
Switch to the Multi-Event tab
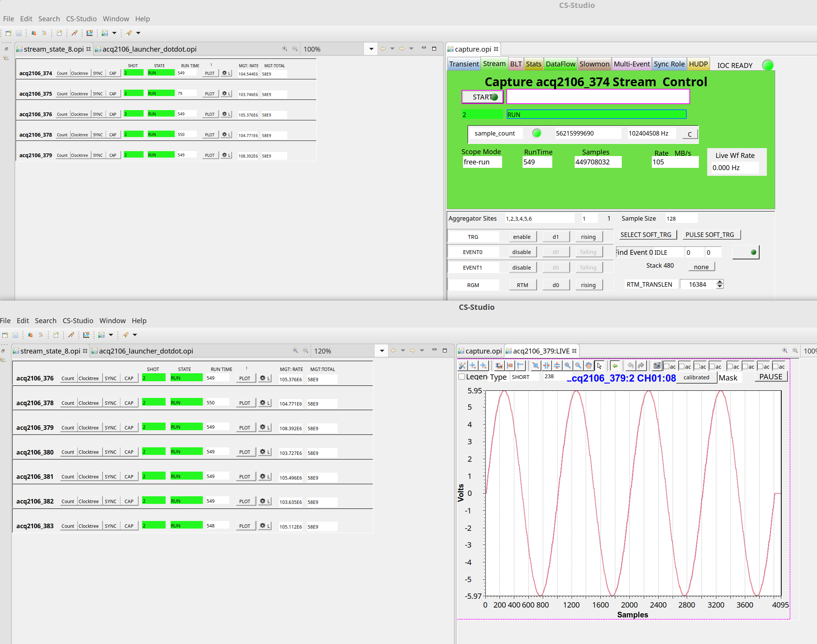(632, 64)
